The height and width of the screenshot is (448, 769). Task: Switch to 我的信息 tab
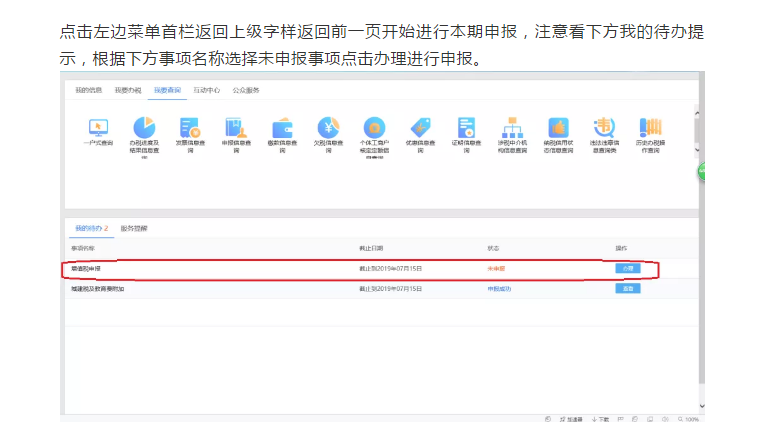click(88, 90)
